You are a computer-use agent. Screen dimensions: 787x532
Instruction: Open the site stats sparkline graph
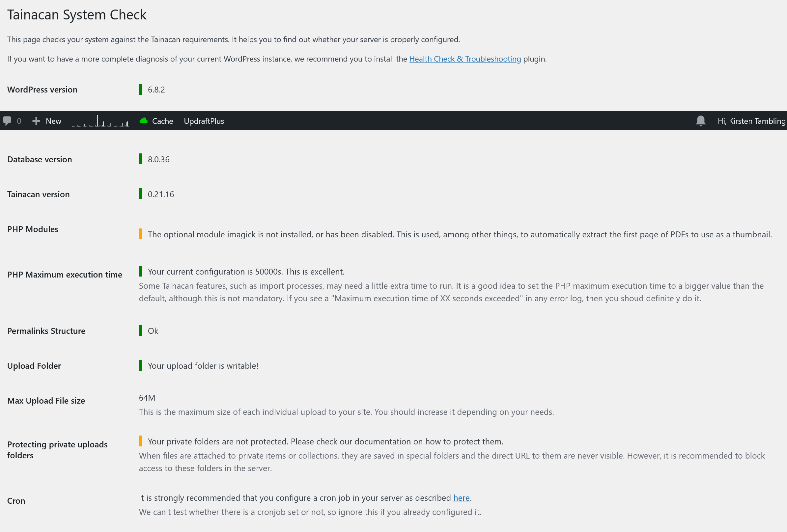(100, 121)
